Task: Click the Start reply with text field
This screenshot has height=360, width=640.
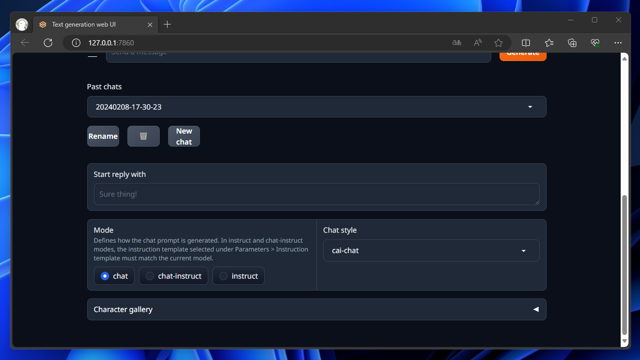Action: click(317, 194)
